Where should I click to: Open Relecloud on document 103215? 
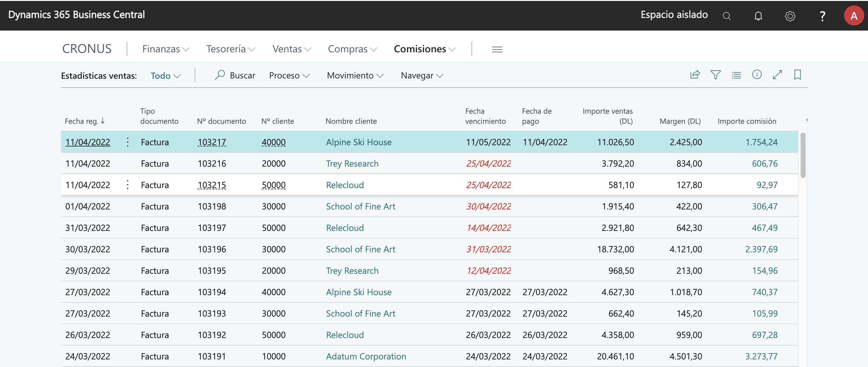click(345, 185)
